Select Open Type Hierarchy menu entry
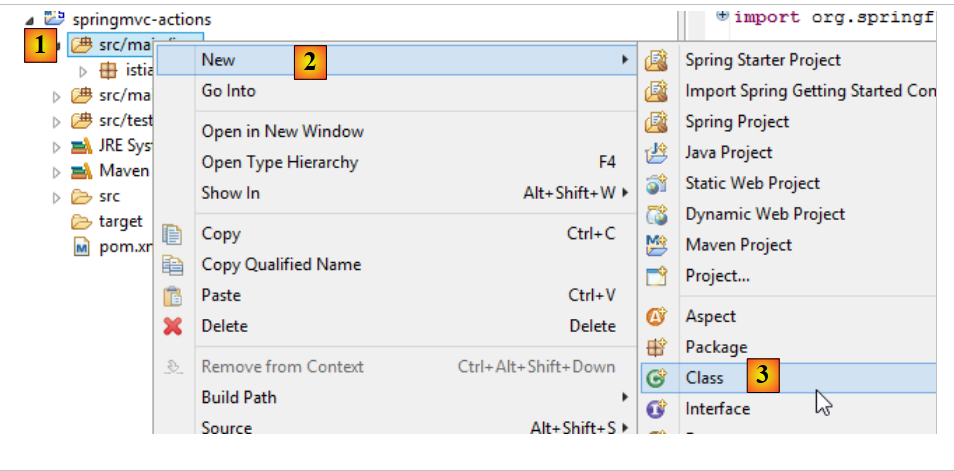 [x=279, y=162]
